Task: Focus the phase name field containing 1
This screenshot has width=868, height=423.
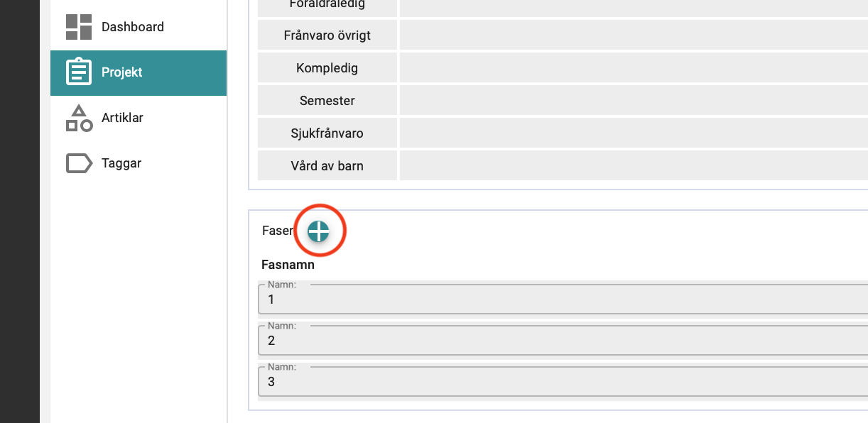Action: click(563, 300)
